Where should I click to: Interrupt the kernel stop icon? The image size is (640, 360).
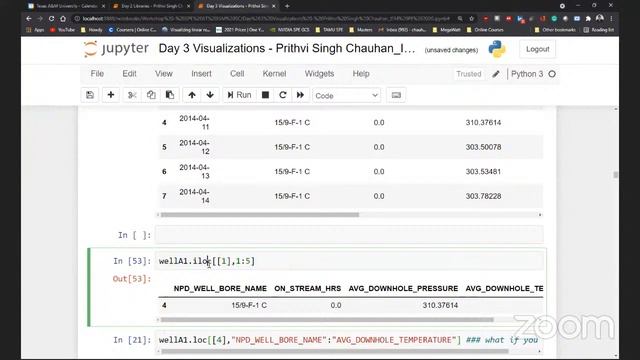(265, 95)
